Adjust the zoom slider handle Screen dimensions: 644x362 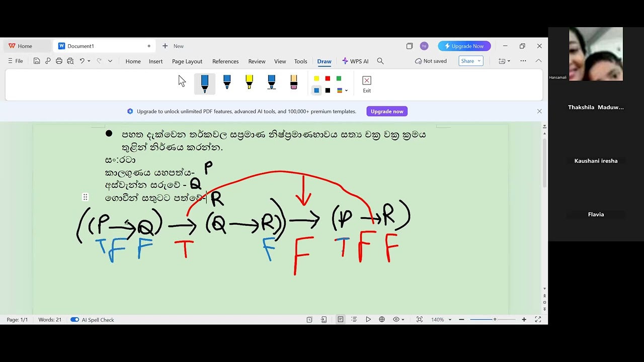point(495,320)
